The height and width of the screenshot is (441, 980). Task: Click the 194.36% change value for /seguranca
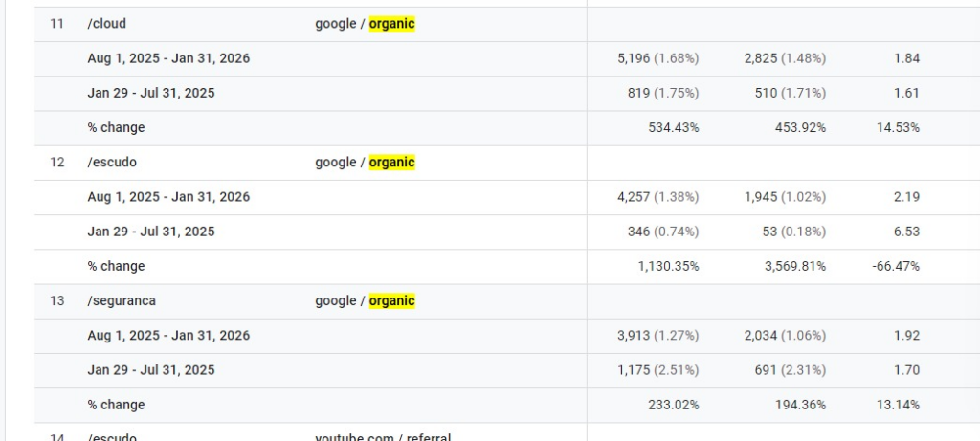[x=801, y=406]
